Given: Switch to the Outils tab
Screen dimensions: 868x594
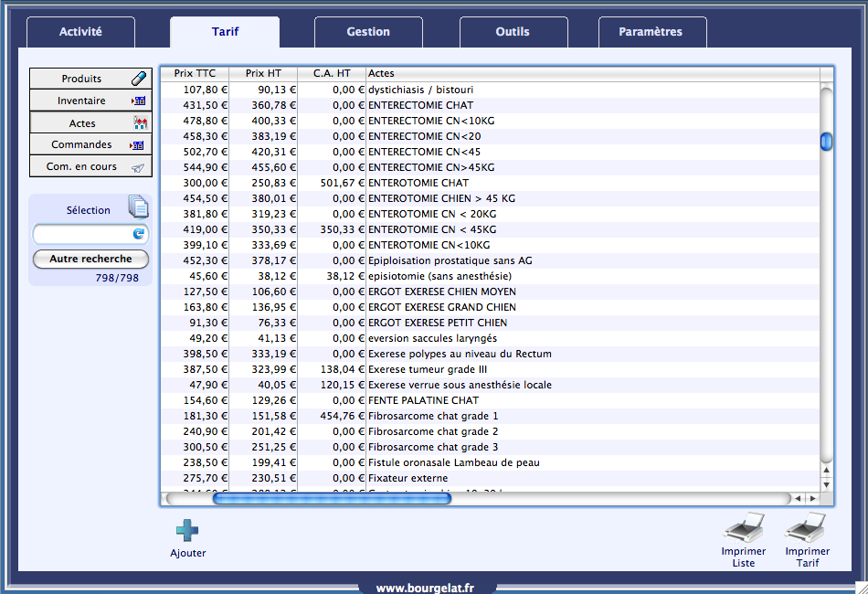Looking at the screenshot, I should point(513,32).
